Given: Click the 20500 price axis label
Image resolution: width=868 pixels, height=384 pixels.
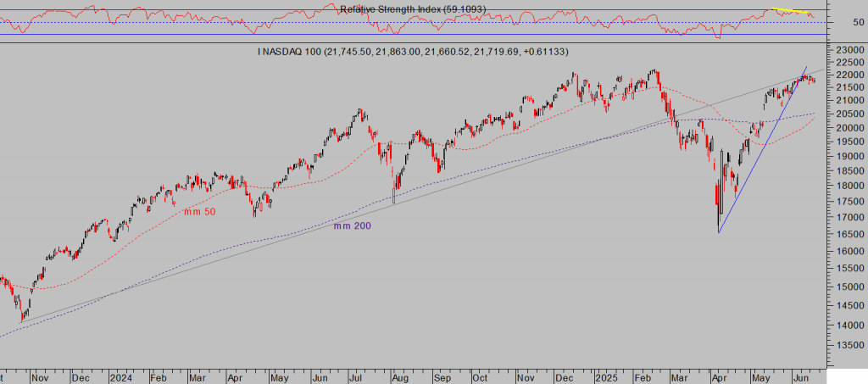Looking at the screenshot, I should [x=849, y=114].
